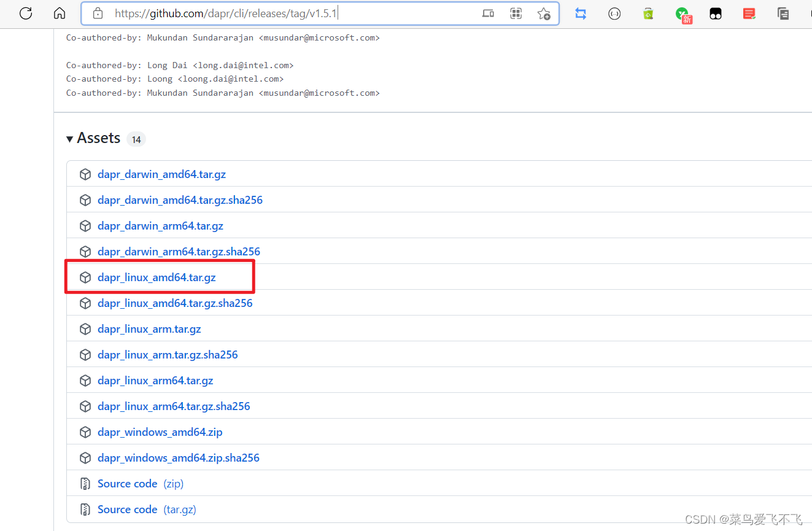Open the green extension with red badge
The height and width of the screenshot is (531, 812).
coord(683,15)
